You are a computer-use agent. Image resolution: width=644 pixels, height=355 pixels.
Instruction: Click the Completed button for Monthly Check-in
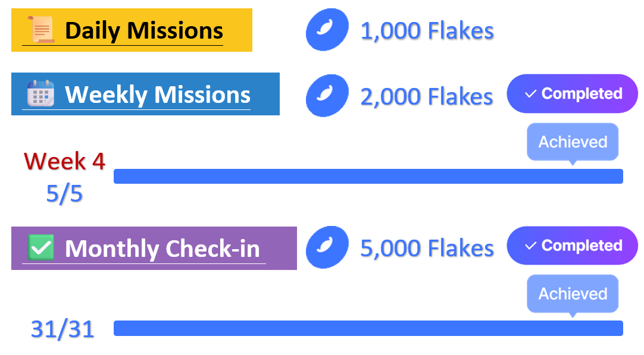(x=572, y=246)
